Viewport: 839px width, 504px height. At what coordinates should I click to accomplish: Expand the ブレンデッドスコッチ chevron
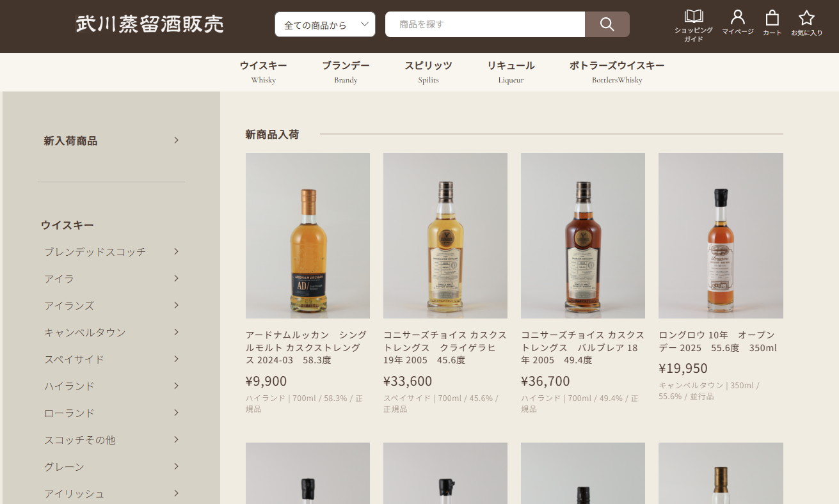(x=176, y=251)
